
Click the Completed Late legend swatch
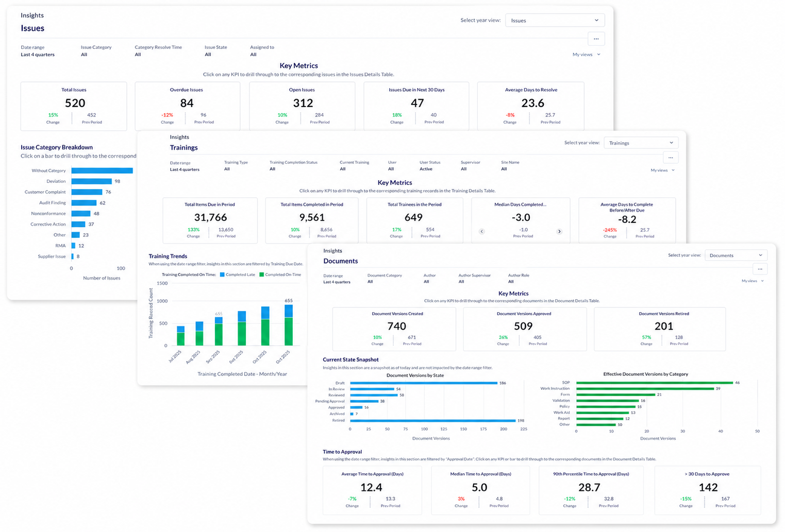(222, 274)
